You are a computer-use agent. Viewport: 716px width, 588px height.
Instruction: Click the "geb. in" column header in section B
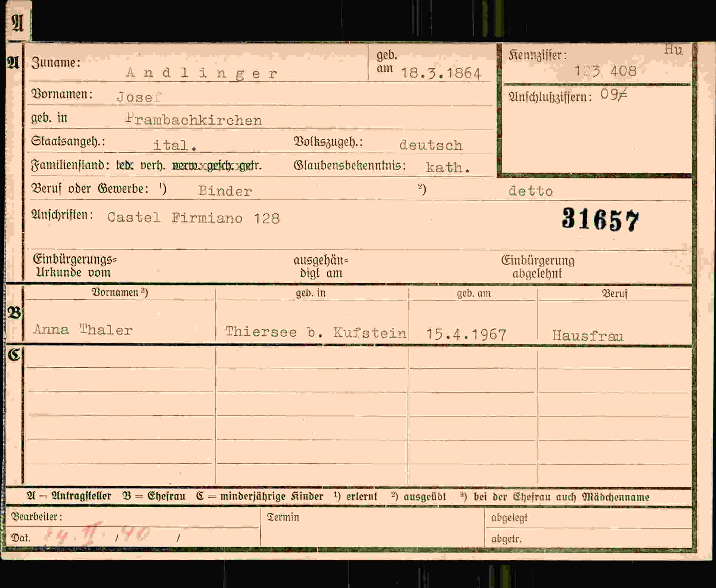click(311, 293)
